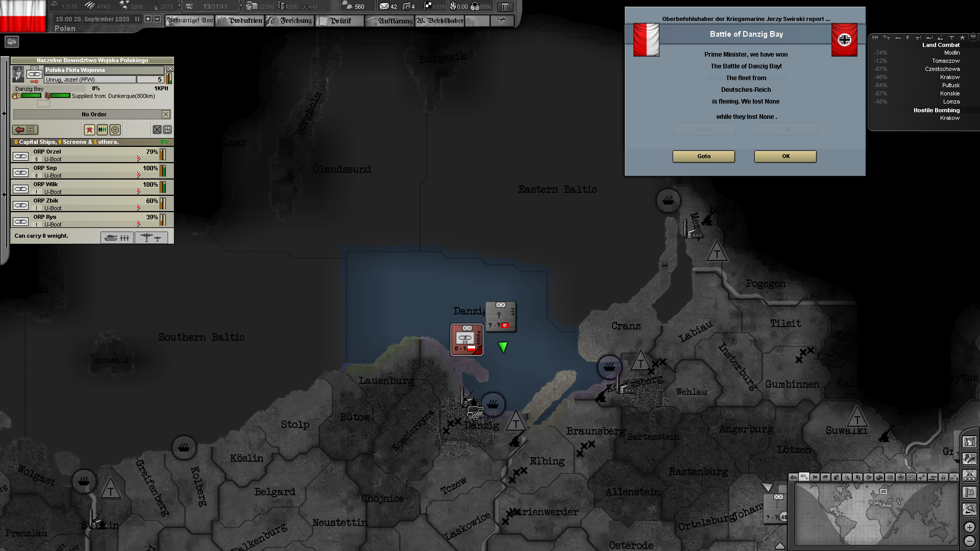The width and height of the screenshot is (980, 551).
Task: Click the Danzig port anchor icon
Action: coord(493,404)
